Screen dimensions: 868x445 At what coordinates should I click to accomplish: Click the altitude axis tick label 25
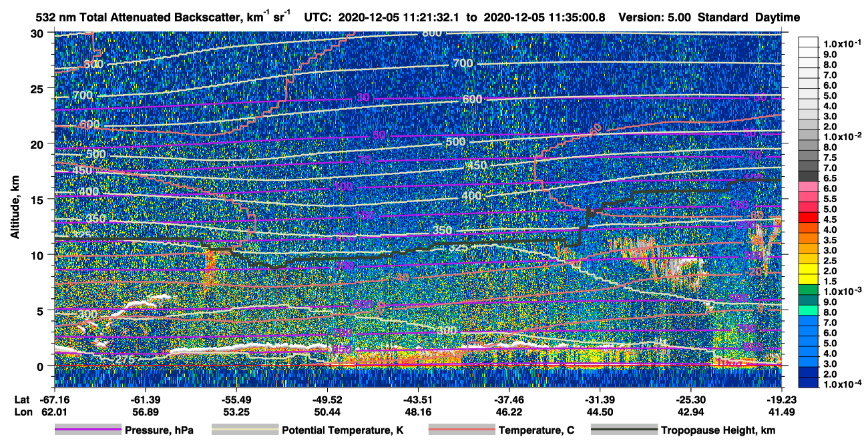38,88
